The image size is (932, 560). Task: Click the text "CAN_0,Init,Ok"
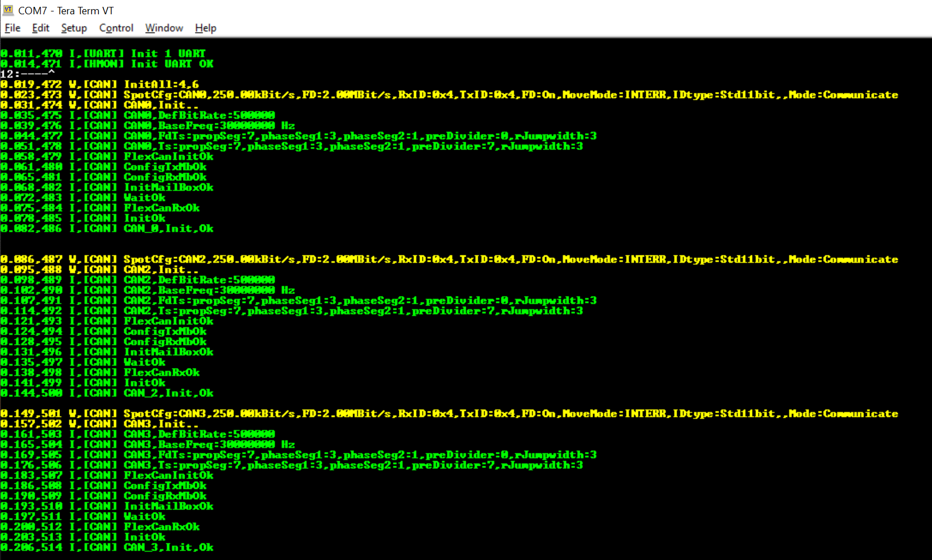point(169,228)
